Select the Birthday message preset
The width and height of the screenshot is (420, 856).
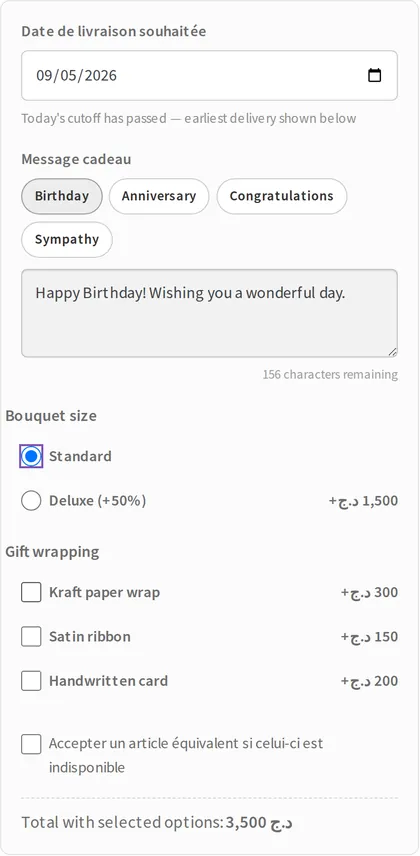(x=62, y=196)
